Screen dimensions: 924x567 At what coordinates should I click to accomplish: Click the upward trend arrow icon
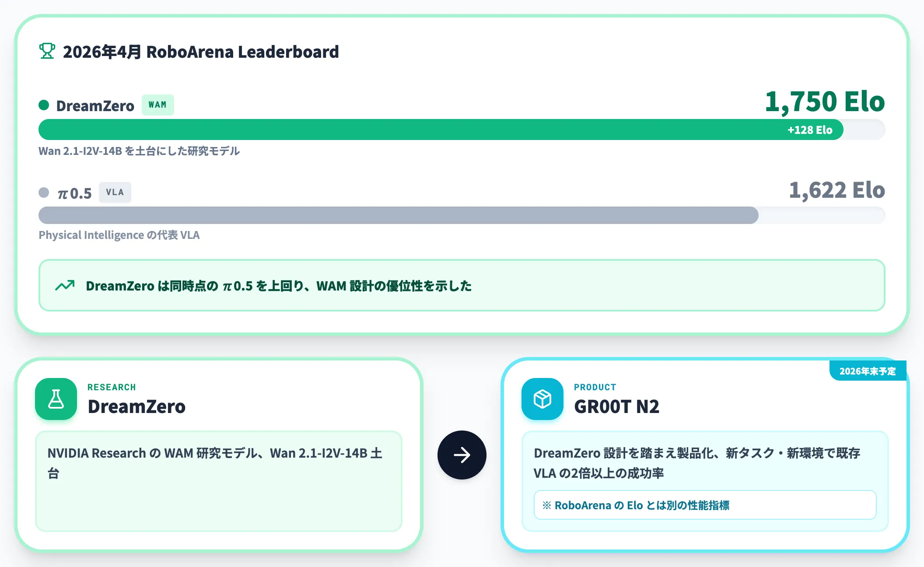pos(65,286)
